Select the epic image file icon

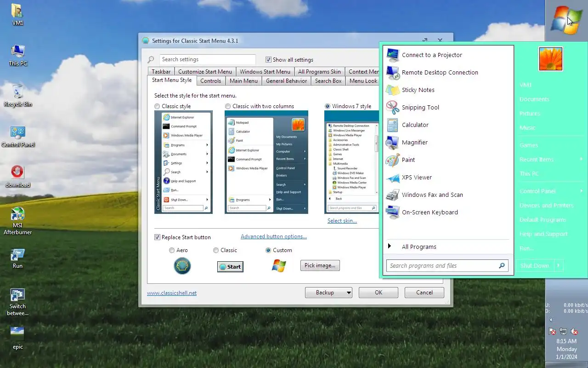[x=17, y=338]
